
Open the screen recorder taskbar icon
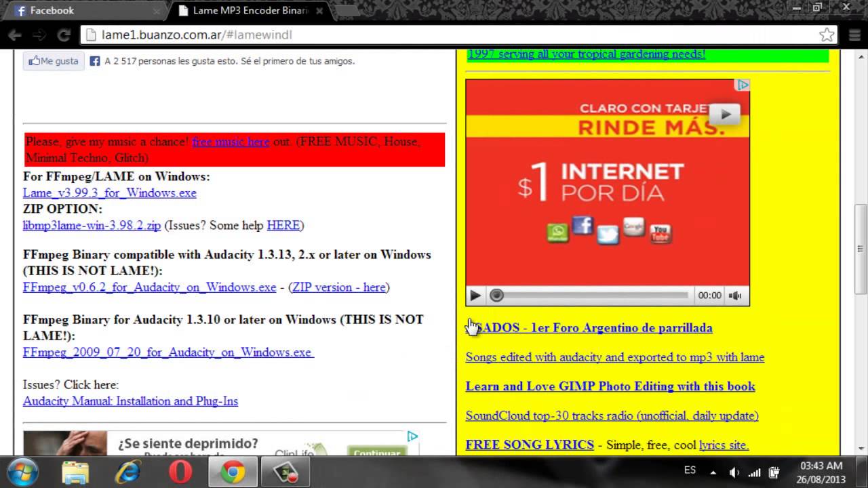click(x=285, y=472)
